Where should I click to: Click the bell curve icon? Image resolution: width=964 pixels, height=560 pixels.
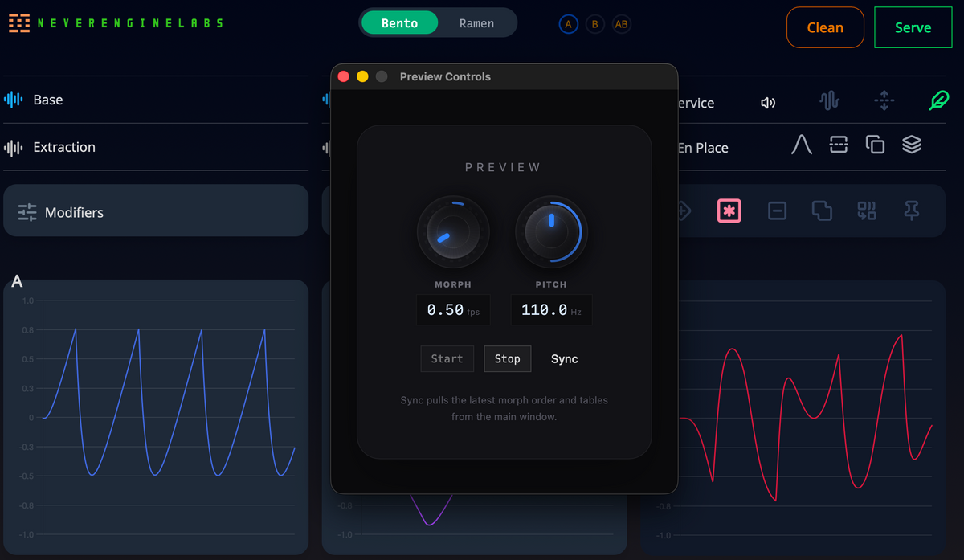click(x=802, y=145)
